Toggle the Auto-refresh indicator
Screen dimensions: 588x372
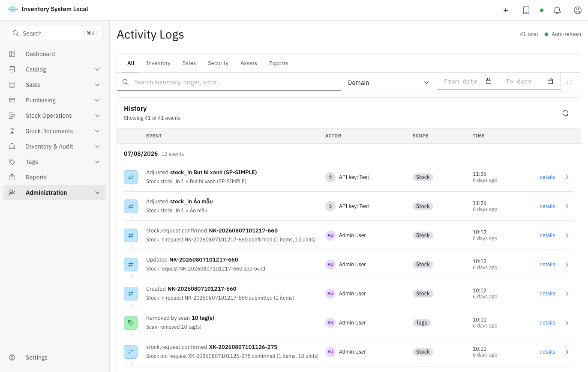tap(563, 34)
